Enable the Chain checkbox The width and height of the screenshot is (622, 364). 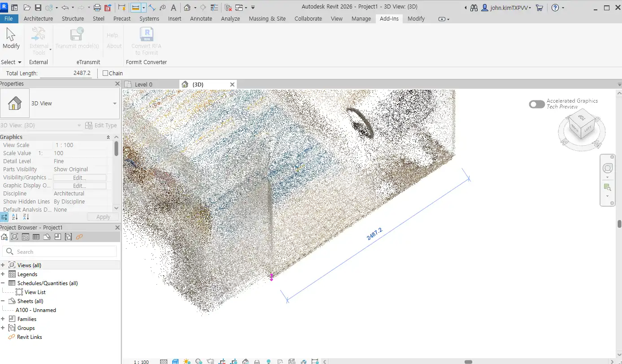105,73
